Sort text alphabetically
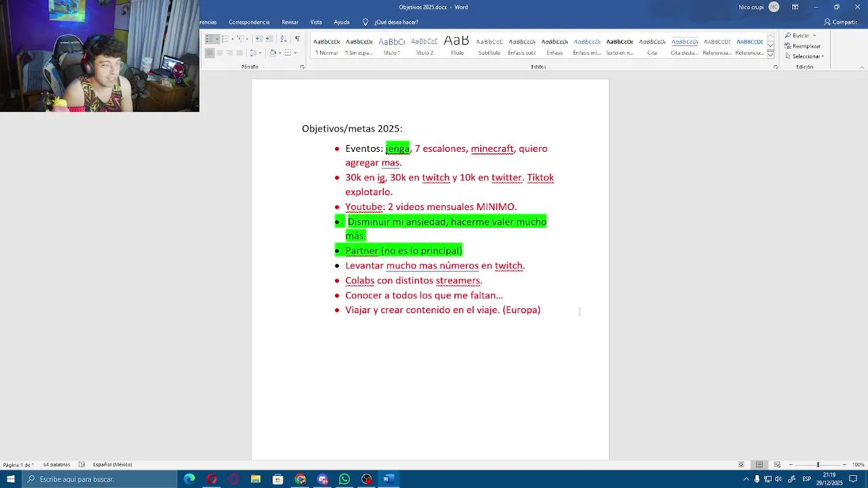 (283, 39)
